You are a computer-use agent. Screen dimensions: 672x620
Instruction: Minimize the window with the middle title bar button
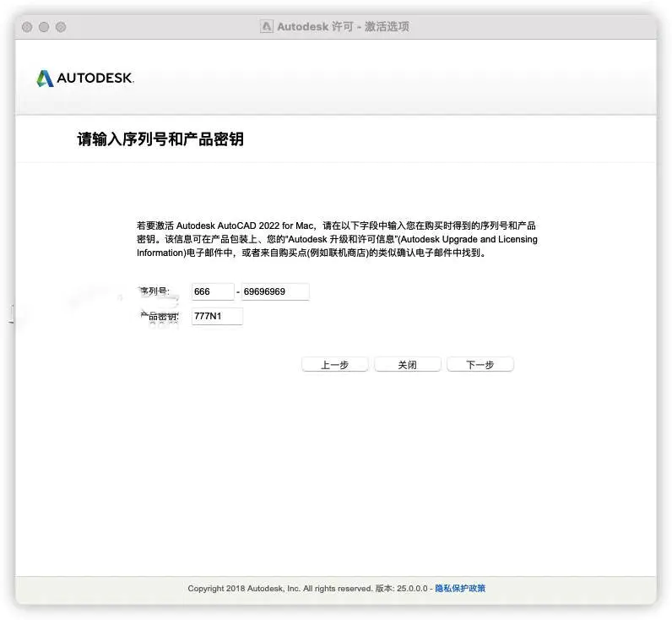pyautogui.click(x=44, y=27)
